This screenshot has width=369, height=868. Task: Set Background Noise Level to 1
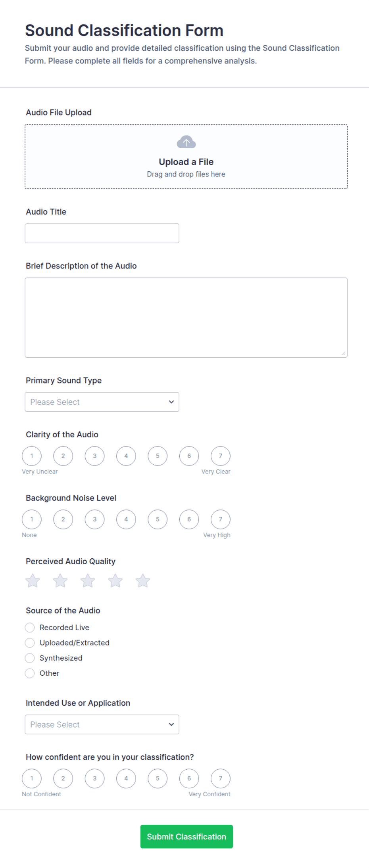[32, 519]
